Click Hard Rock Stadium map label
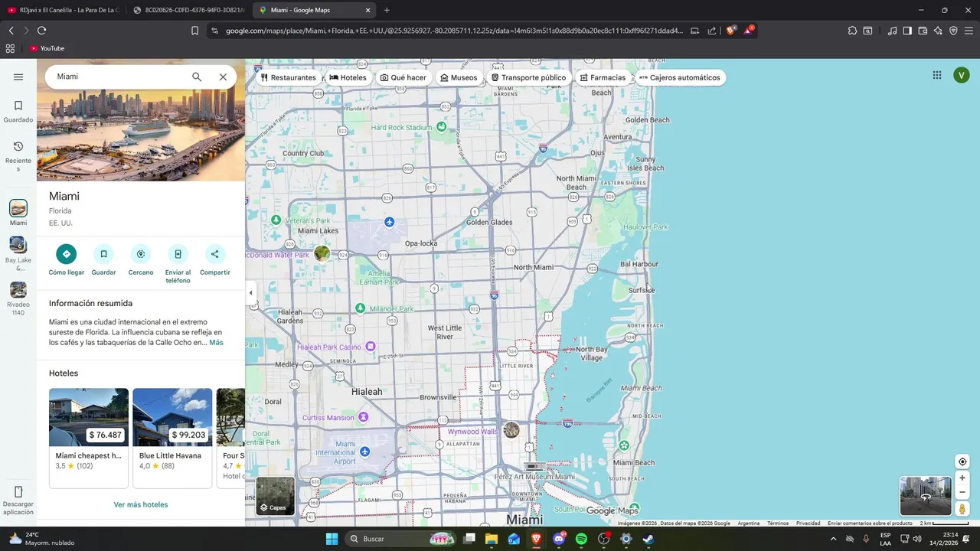This screenshot has height=551, width=980. click(402, 128)
